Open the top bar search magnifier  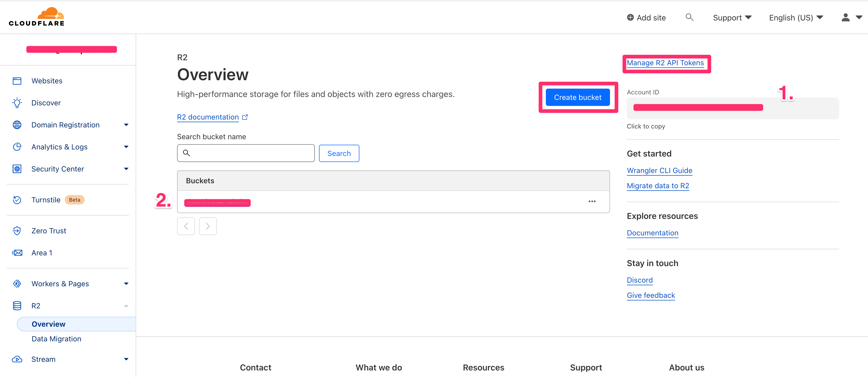point(689,17)
